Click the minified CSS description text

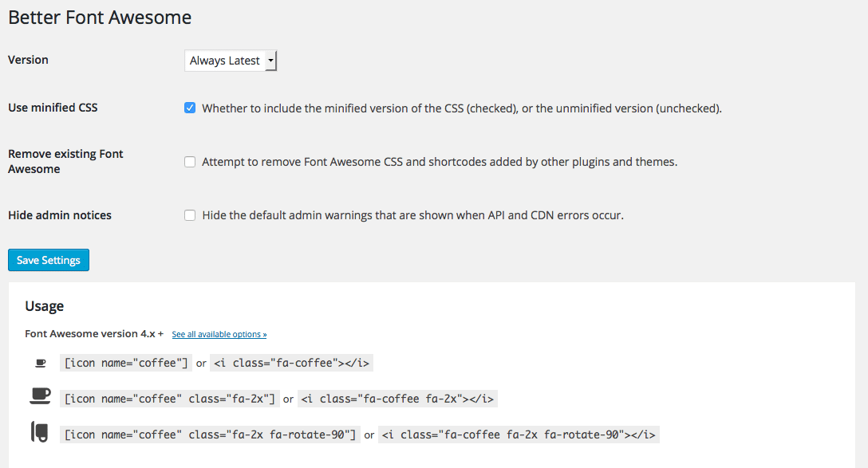(x=461, y=108)
